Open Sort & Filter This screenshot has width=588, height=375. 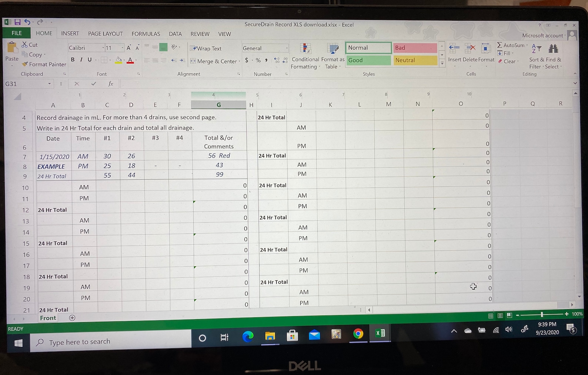point(537,56)
